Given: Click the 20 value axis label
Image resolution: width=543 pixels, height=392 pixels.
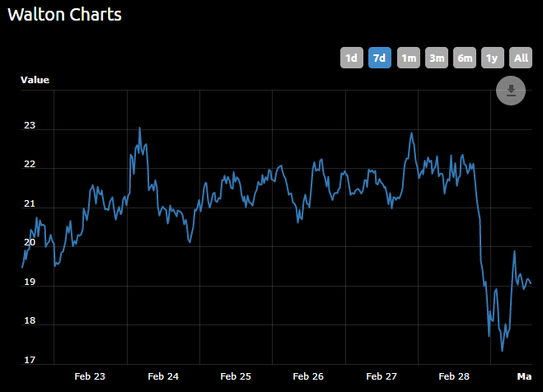Looking at the screenshot, I should (30, 243).
